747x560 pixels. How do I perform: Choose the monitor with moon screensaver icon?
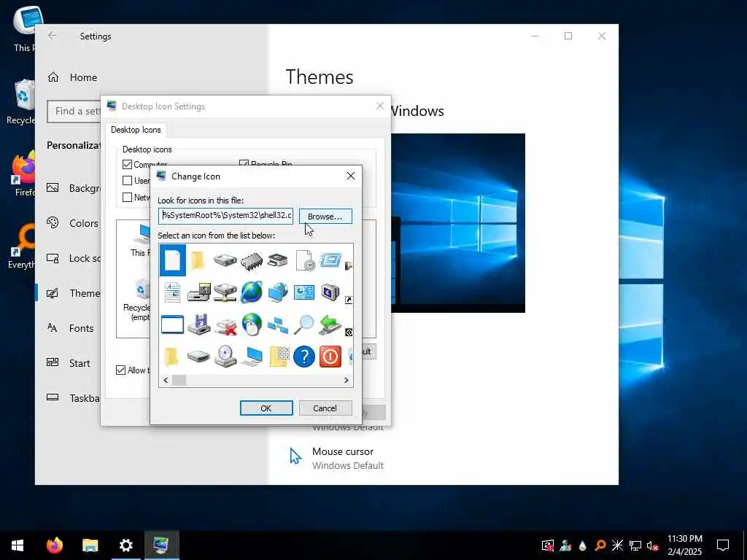click(x=330, y=292)
